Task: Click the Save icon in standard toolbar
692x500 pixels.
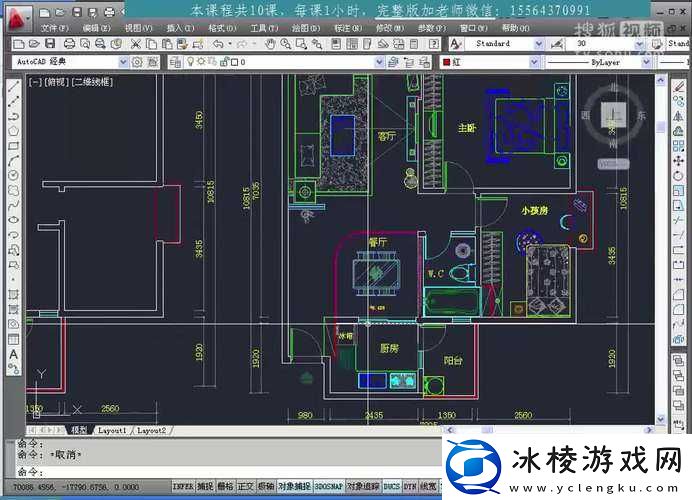Action: 50,44
